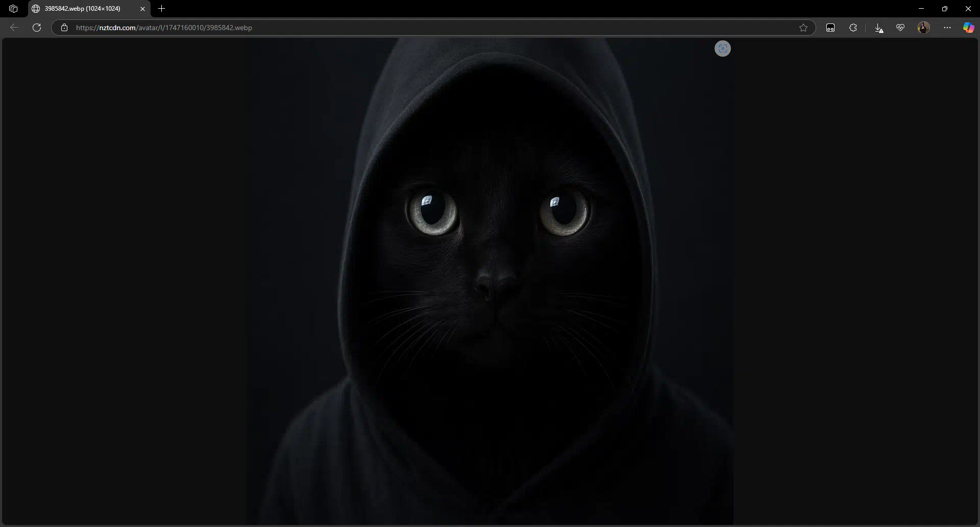Image resolution: width=980 pixels, height=527 pixels.
Task: Open the user profile avatar
Action: [x=924, y=28]
